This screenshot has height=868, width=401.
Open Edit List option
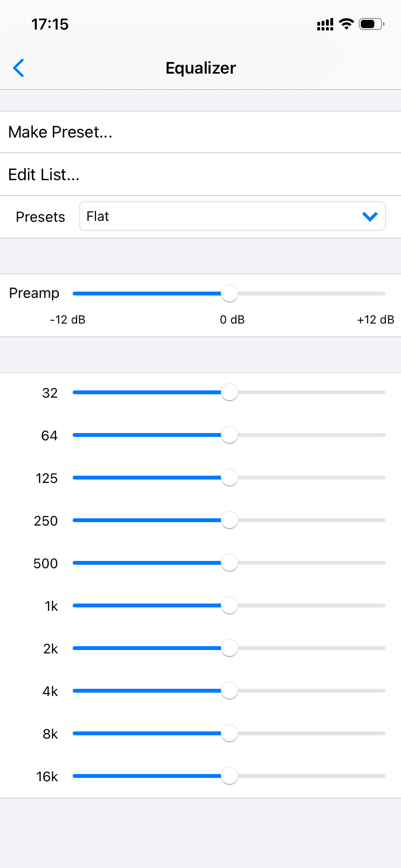tap(44, 175)
